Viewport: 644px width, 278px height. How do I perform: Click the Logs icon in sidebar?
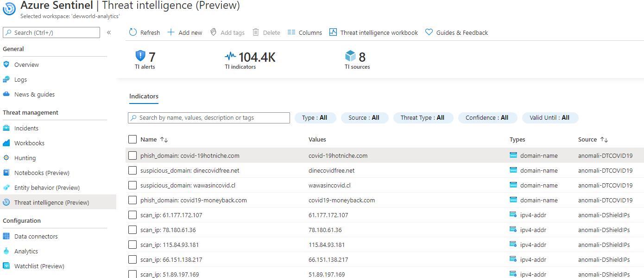(x=6, y=79)
